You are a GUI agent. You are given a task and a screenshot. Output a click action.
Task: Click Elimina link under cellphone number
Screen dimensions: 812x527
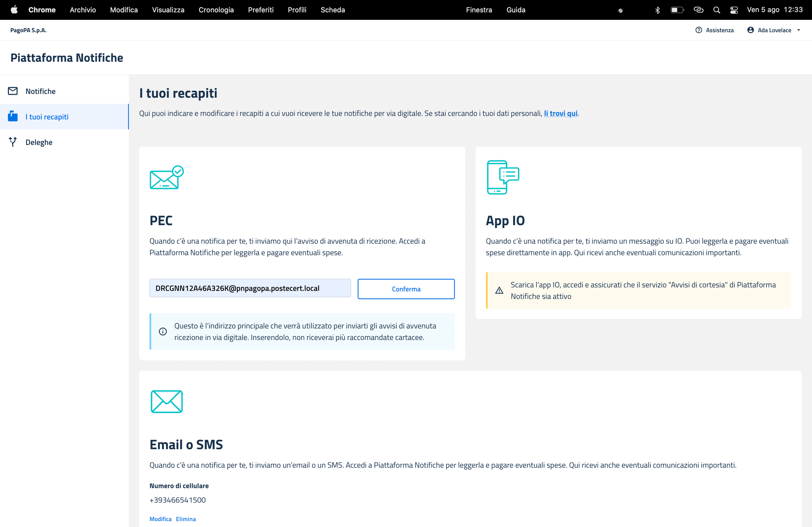[x=186, y=519]
